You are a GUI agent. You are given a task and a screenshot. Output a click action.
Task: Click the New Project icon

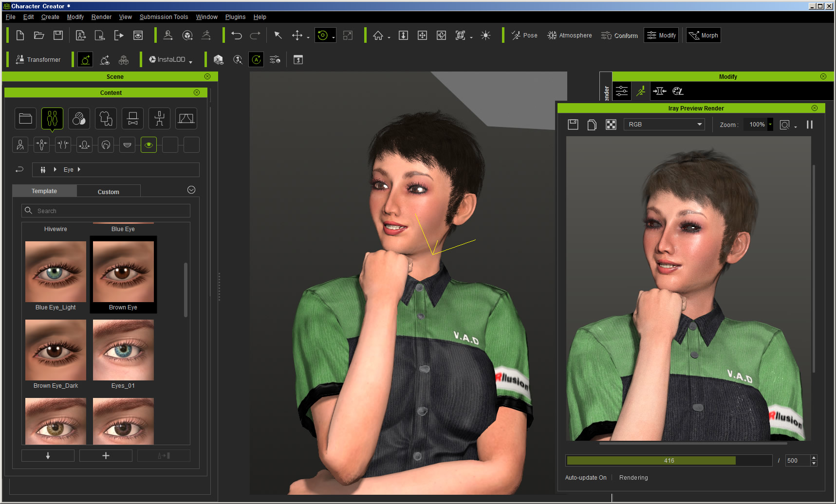20,36
